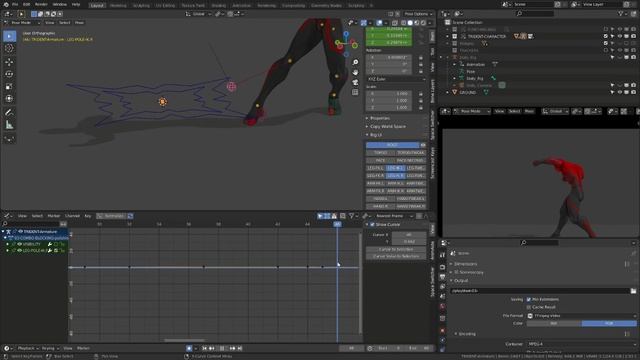
Task: Select the Transform tool
Action: (9, 99)
